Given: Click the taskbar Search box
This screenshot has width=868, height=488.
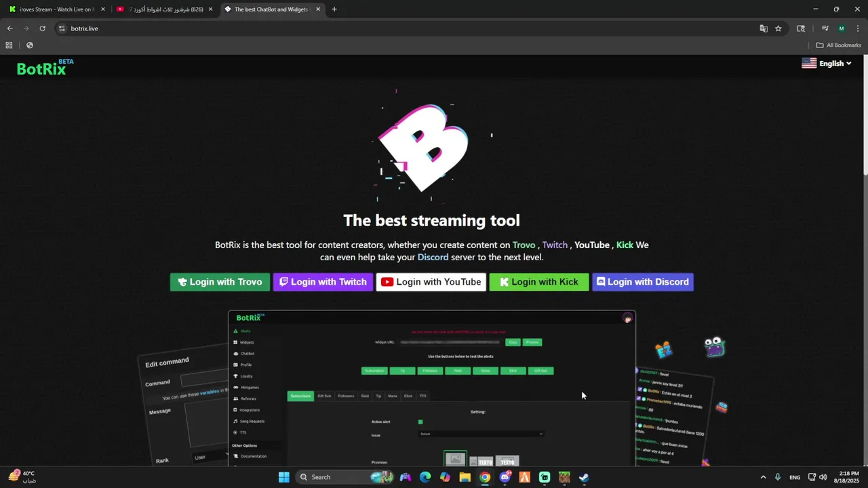Looking at the screenshot, I should pos(344,477).
